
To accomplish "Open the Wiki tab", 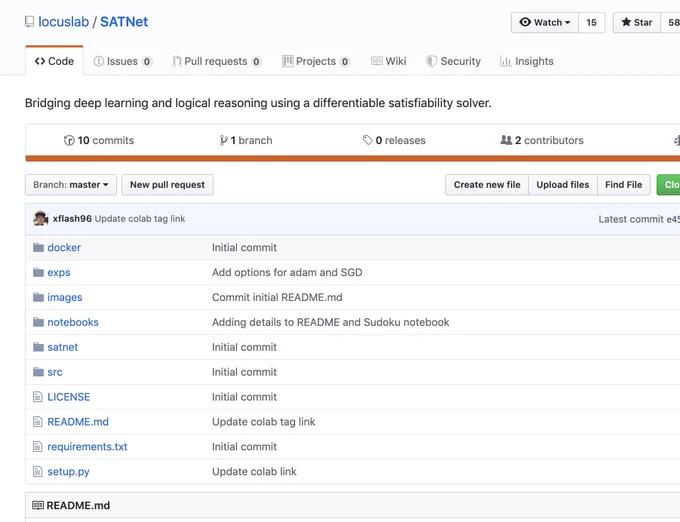I will click(389, 62).
